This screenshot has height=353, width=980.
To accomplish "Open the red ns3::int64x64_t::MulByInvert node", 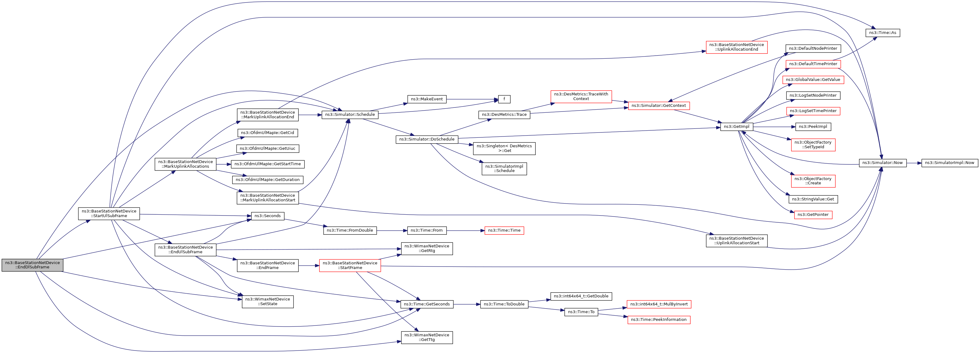I will coord(659,304).
